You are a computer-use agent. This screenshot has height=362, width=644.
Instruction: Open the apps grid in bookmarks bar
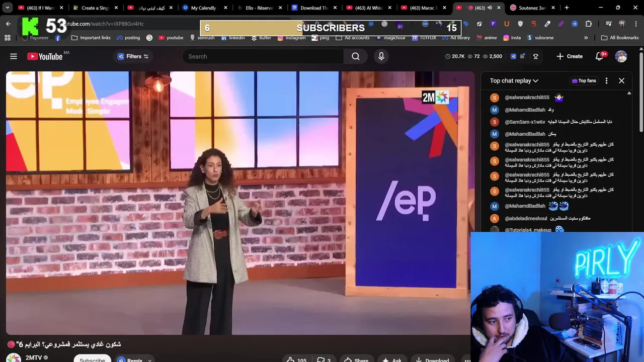click(x=8, y=38)
